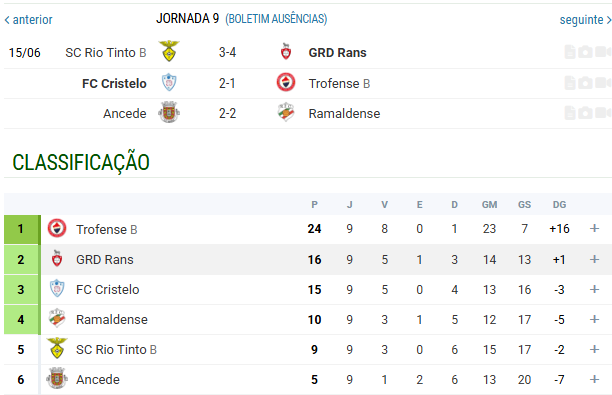Open the 3-4 match score
Screen dimensions: 612x395
tap(227, 52)
